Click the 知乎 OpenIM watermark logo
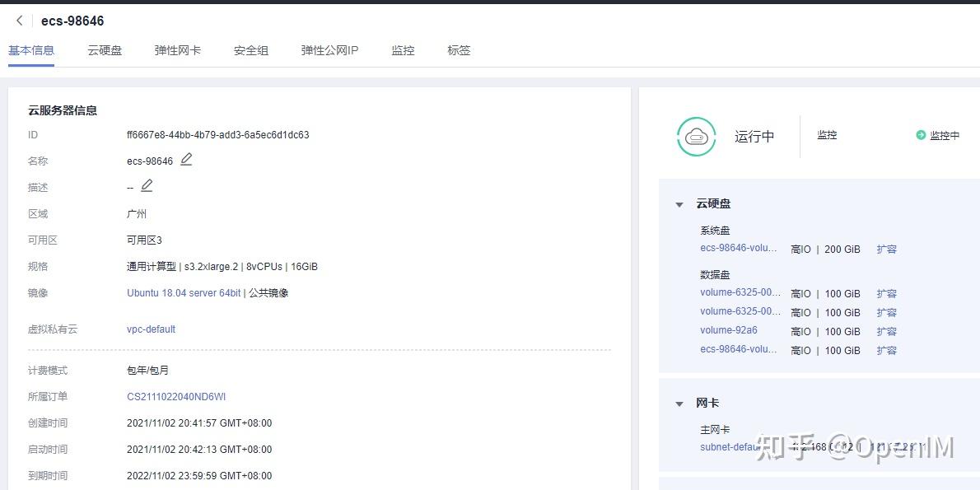The height and width of the screenshot is (490, 980). (x=856, y=445)
